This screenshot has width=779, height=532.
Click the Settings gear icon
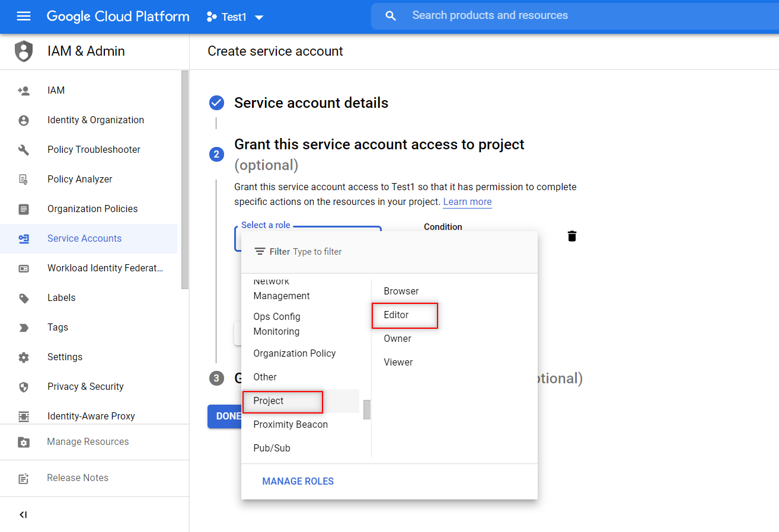[24, 357]
